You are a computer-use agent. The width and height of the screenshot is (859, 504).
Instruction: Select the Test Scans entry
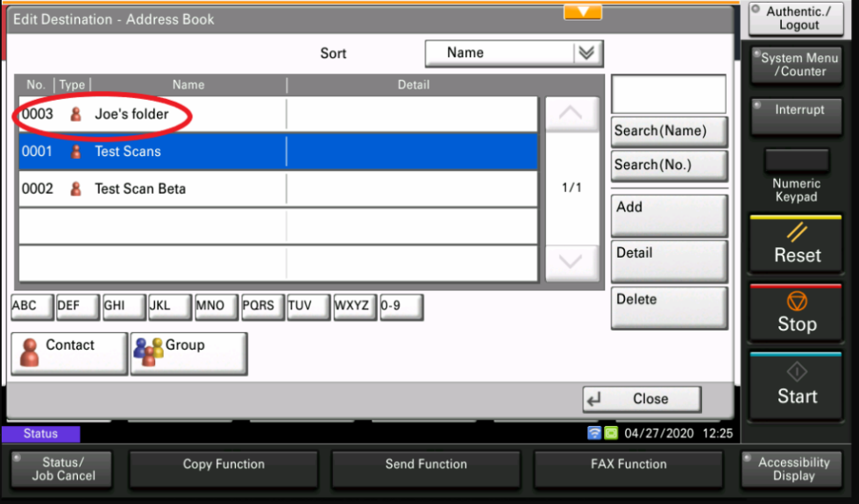coord(279,151)
